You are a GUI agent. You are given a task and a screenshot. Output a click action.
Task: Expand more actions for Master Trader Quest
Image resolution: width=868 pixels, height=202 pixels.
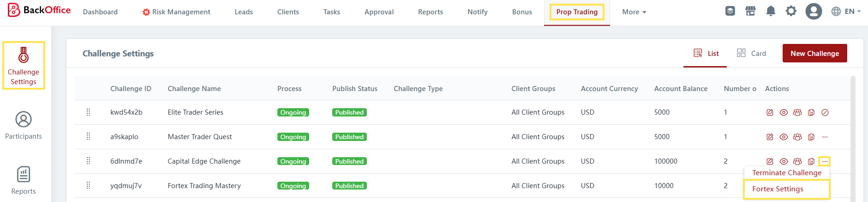(825, 137)
